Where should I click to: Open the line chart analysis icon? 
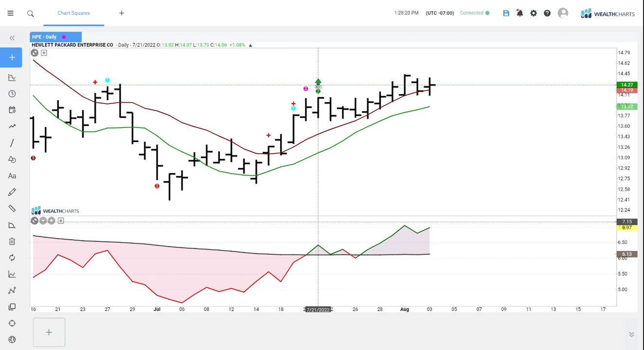pos(12,274)
